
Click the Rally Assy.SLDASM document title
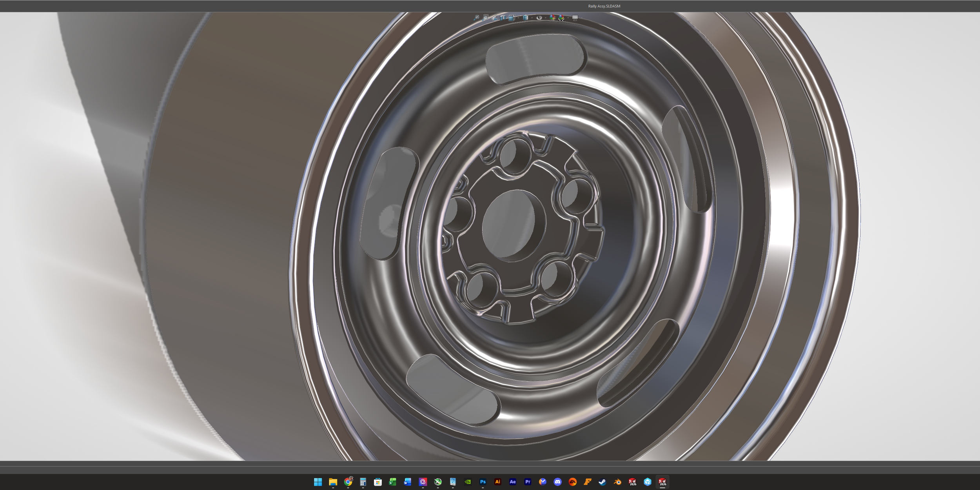(604, 6)
